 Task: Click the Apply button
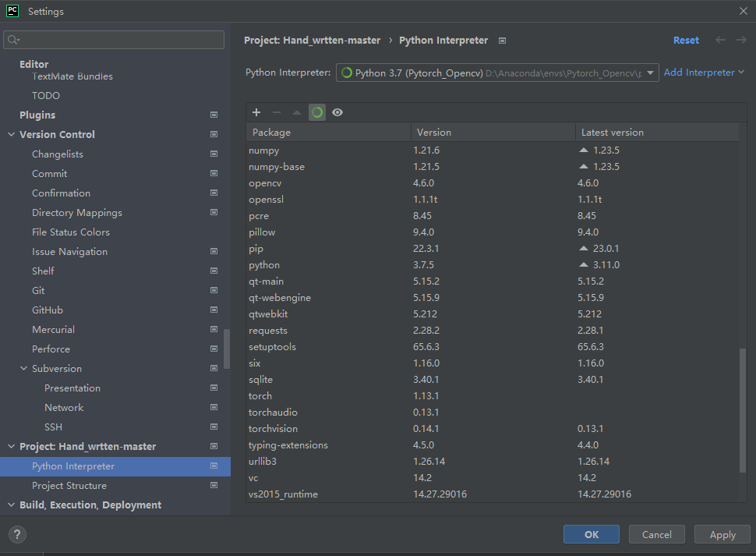722,534
